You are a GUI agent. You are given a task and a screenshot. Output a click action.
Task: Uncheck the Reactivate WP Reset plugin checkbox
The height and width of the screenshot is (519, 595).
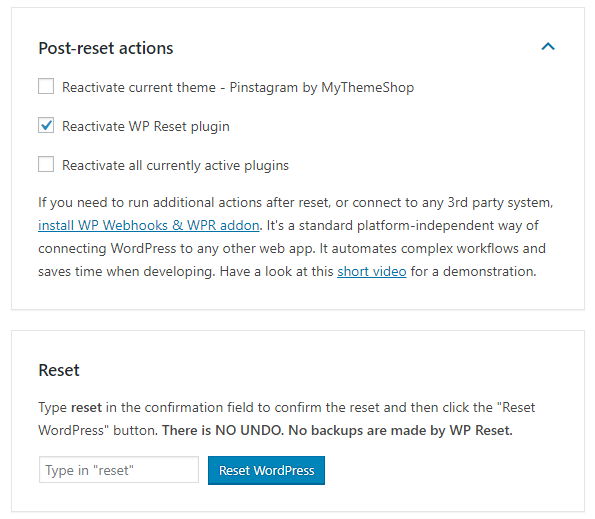pyautogui.click(x=46, y=125)
